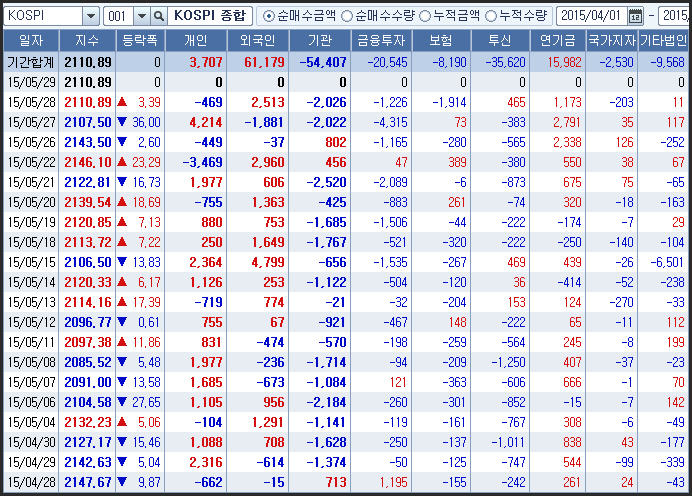Click the 2,316 individual value on 15/04/29

(206, 462)
